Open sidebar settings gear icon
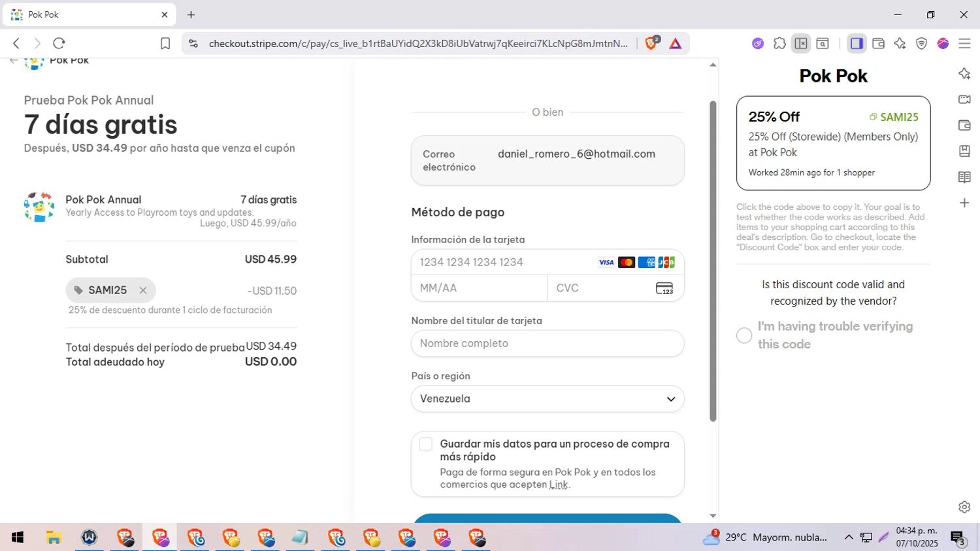This screenshot has width=980, height=551. coord(964,507)
